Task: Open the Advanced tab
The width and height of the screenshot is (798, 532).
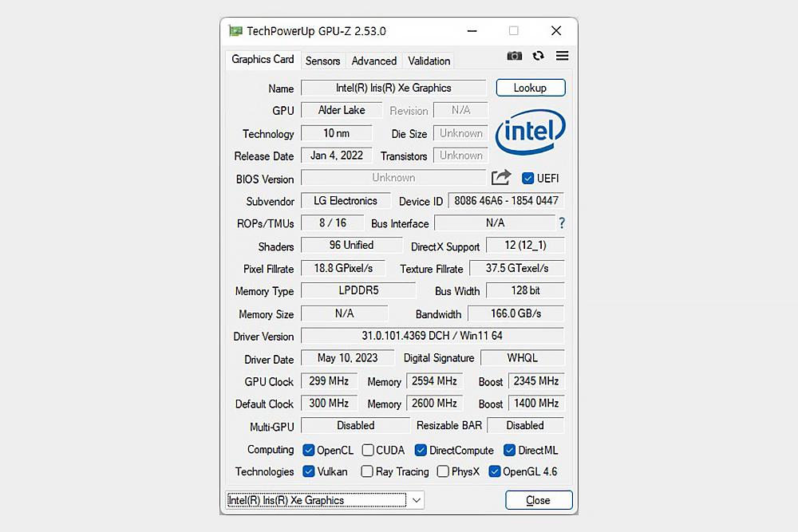Action: [374, 61]
